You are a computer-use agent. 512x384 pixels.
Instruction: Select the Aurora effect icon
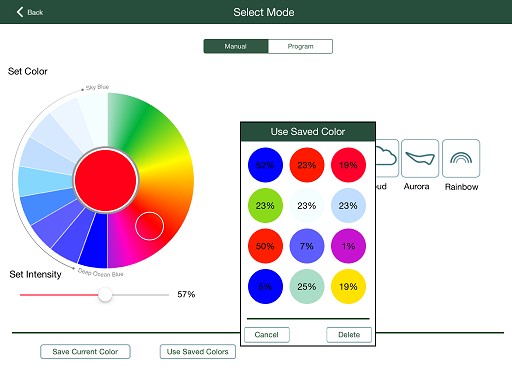click(x=420, y=158)
